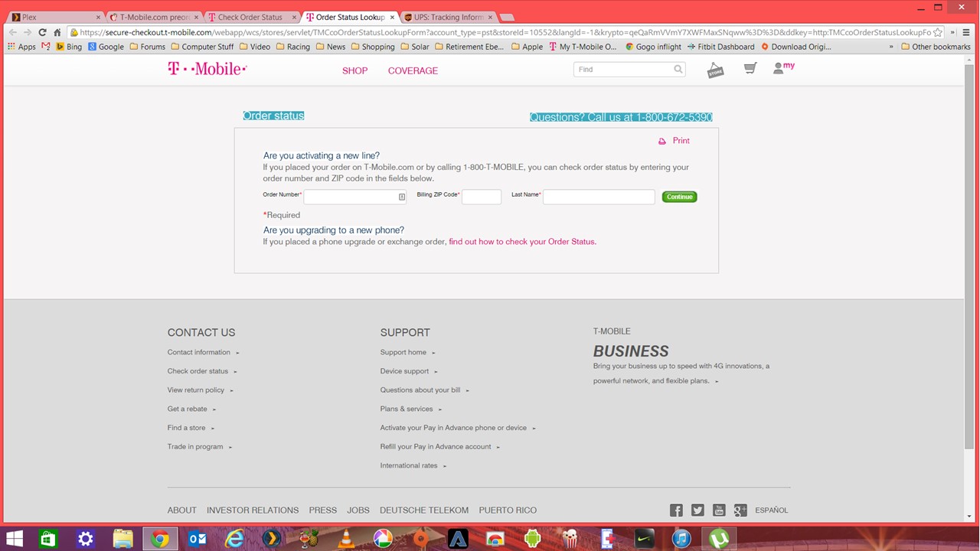Open the Apple bookmark folder
980x551 pixels.
pyautogui.click(x=527, y=47)
